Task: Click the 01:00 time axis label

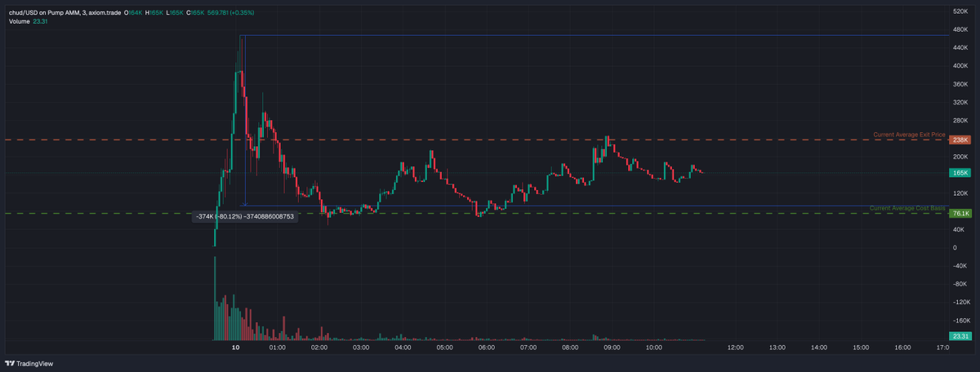Action: coord(277,348)
